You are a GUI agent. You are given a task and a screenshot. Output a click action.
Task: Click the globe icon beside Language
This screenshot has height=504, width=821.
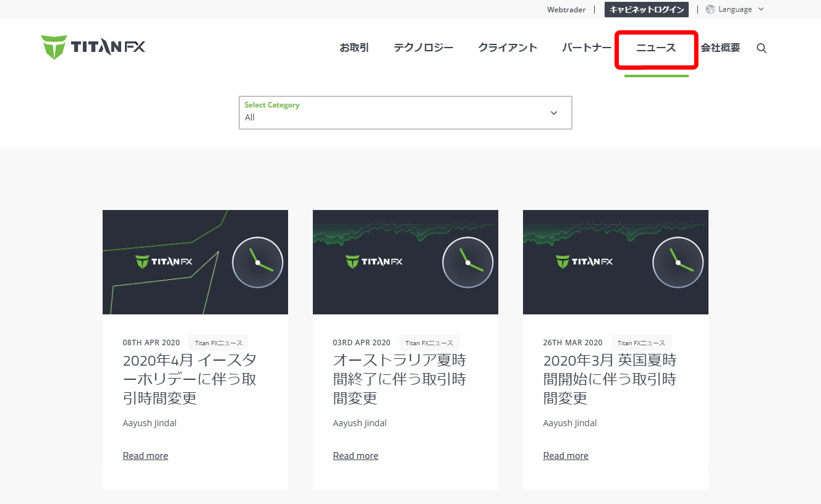[x=710, y=9]
